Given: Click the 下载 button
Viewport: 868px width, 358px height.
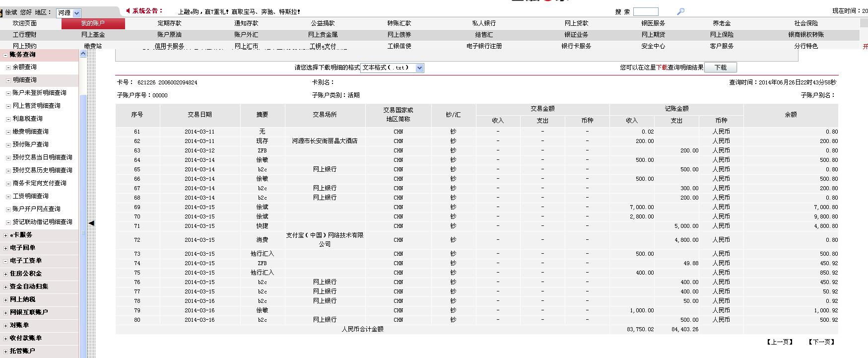Looking at the screenshot, I should coord(721,68).
